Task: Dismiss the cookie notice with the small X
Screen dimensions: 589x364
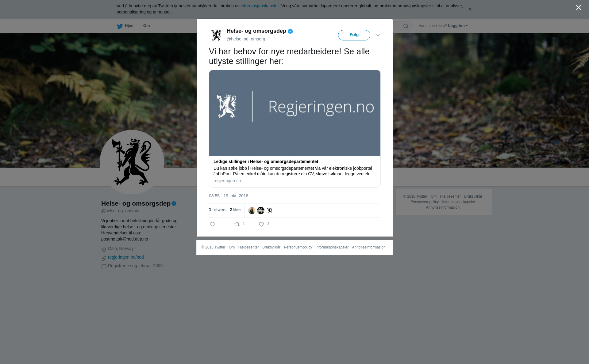Action: [x=470, y=9]
